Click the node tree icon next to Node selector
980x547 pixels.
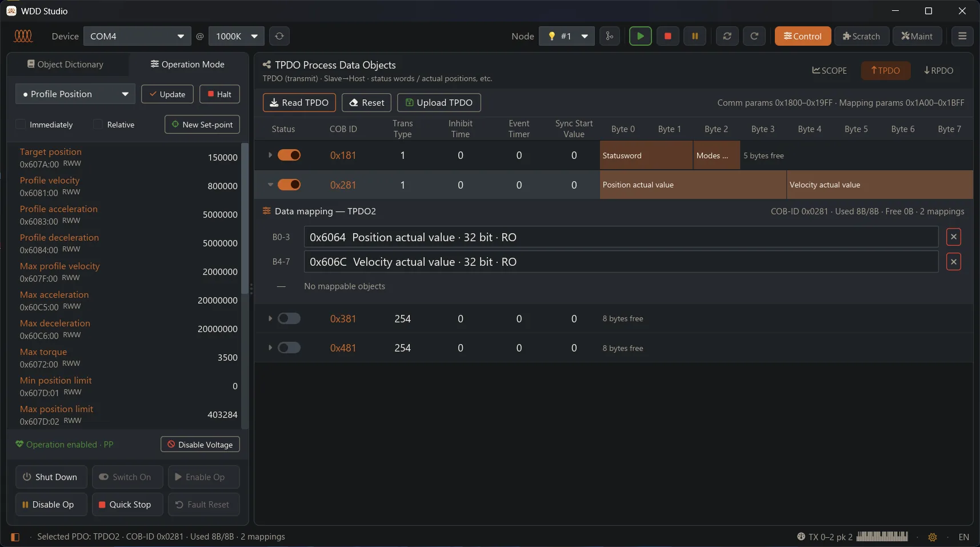[610, 36]
